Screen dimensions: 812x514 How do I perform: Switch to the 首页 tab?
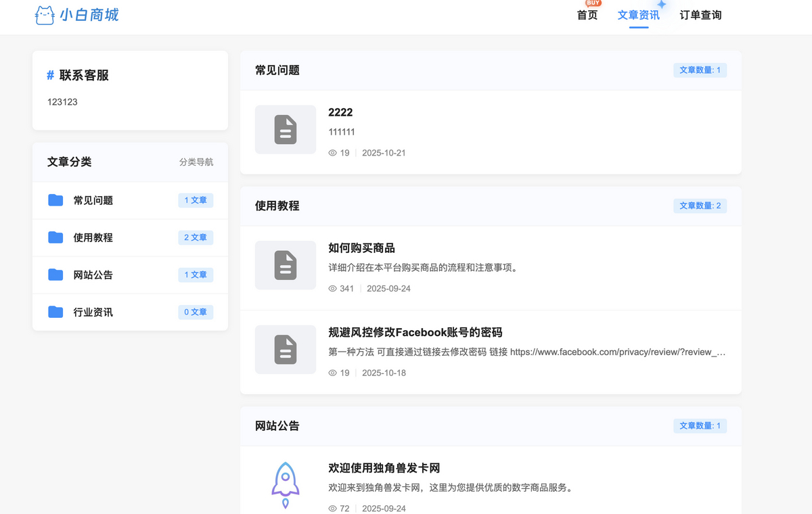pos(587,15)
